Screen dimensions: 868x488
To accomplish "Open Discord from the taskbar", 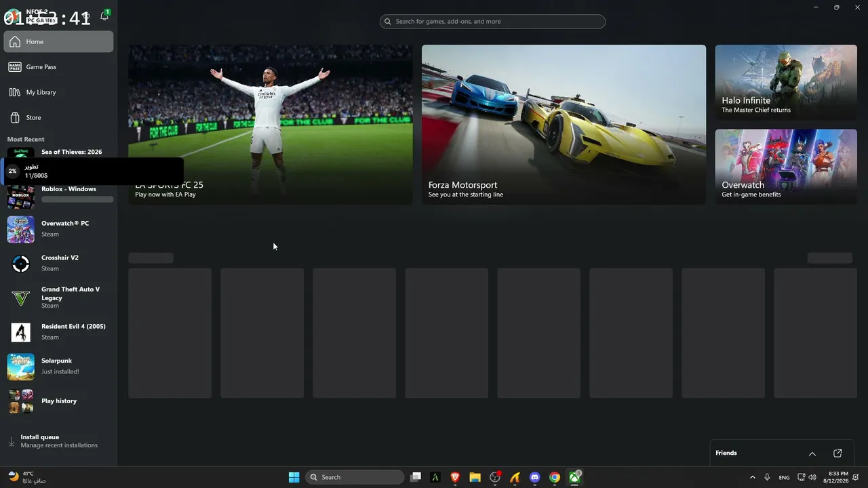I will point(534,477).
